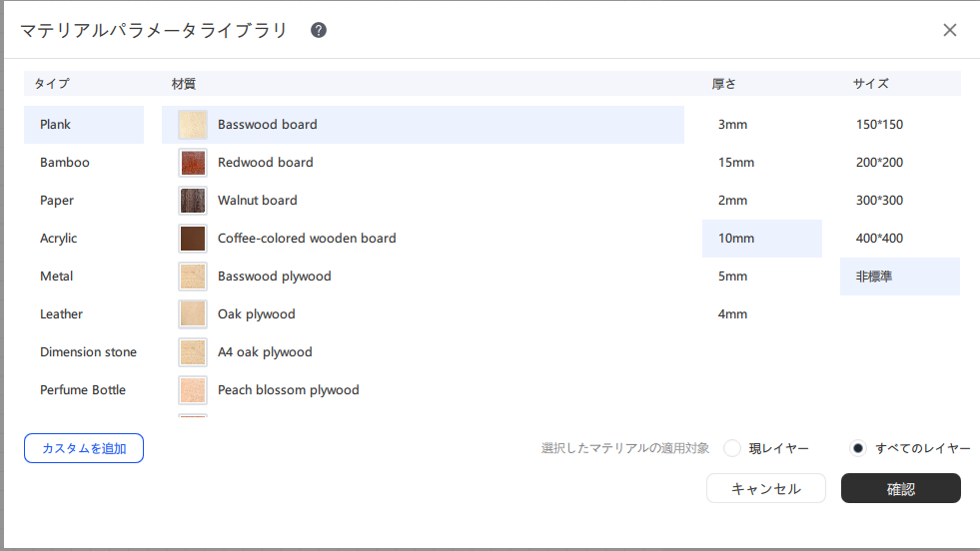Pick the Coffee-colored wooden board swatch
The height and width of the screenshot is (551, 980).
[x=192, y=239]
